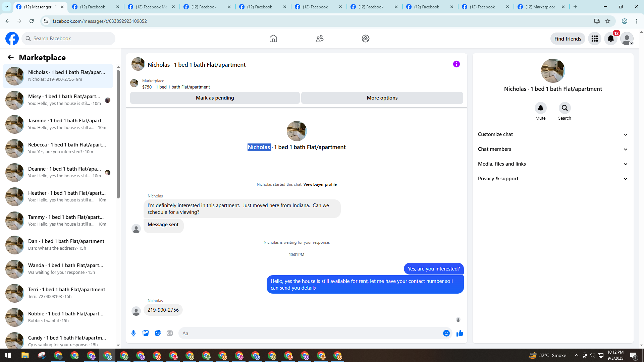Open Windows Start menu

click(x=8, y=355)
